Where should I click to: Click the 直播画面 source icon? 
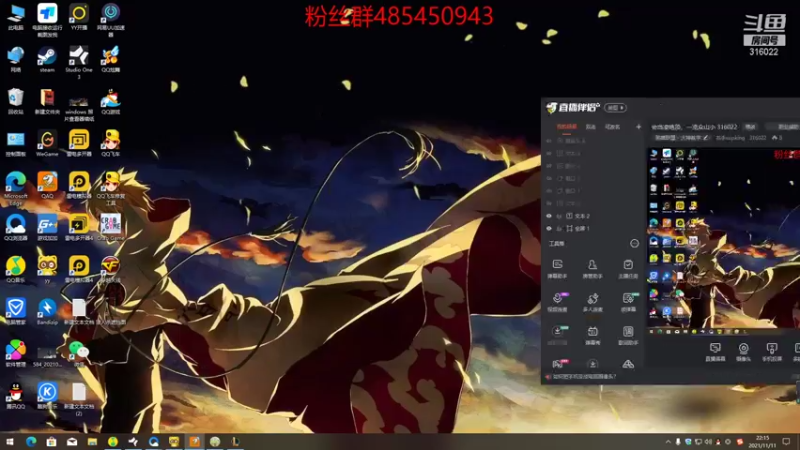coord(715,352)
